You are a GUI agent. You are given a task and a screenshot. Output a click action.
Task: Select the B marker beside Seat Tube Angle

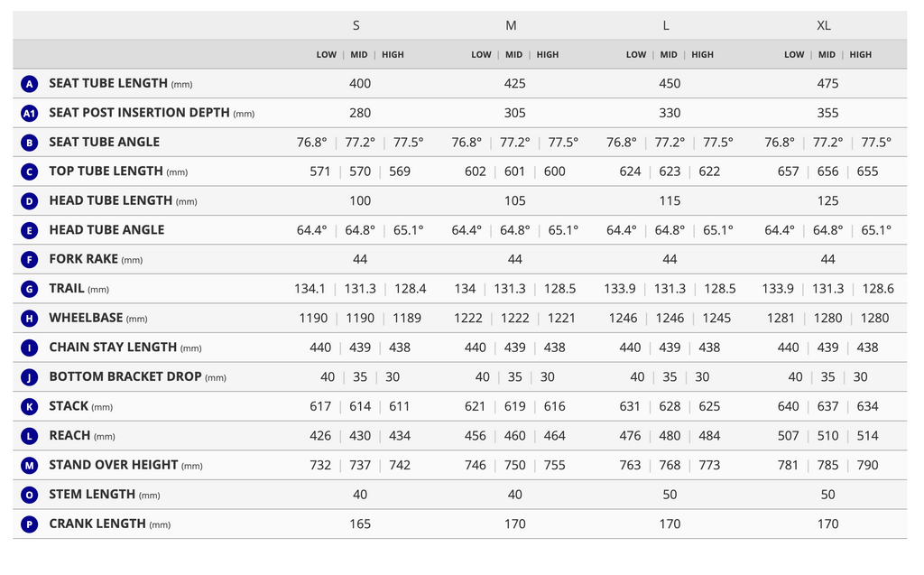point(29,143)
